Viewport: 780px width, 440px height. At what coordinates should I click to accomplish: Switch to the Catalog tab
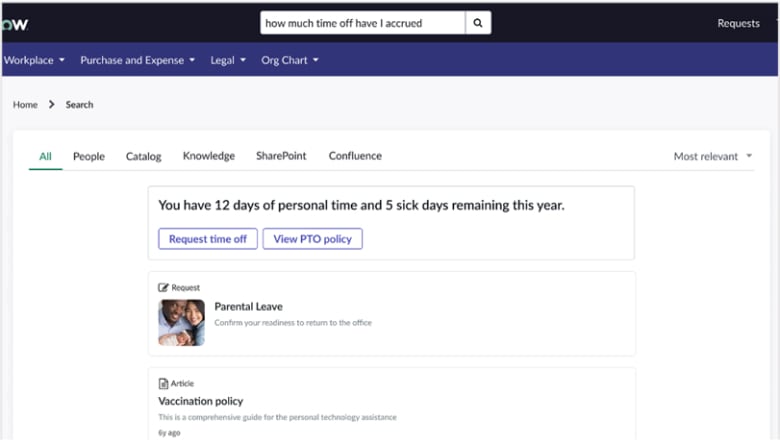143,156
